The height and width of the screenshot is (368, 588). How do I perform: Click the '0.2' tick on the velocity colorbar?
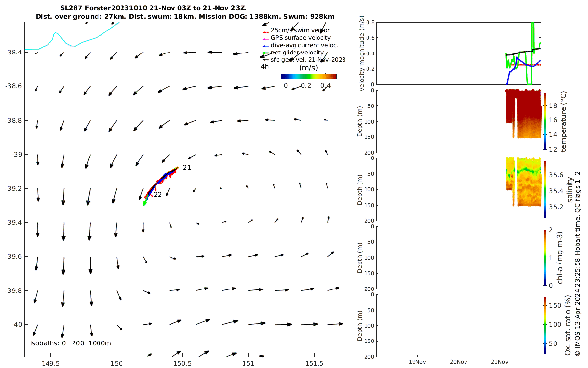tap(306, 85)
